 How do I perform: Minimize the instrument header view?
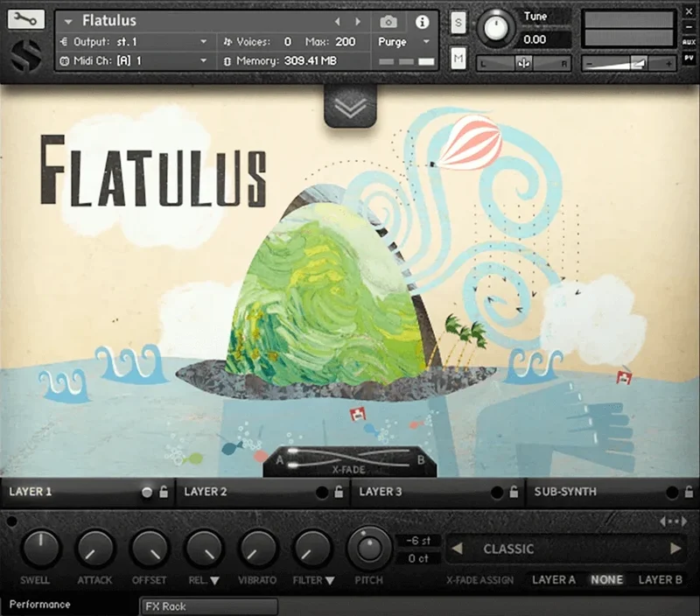click(x=689, y=27)
